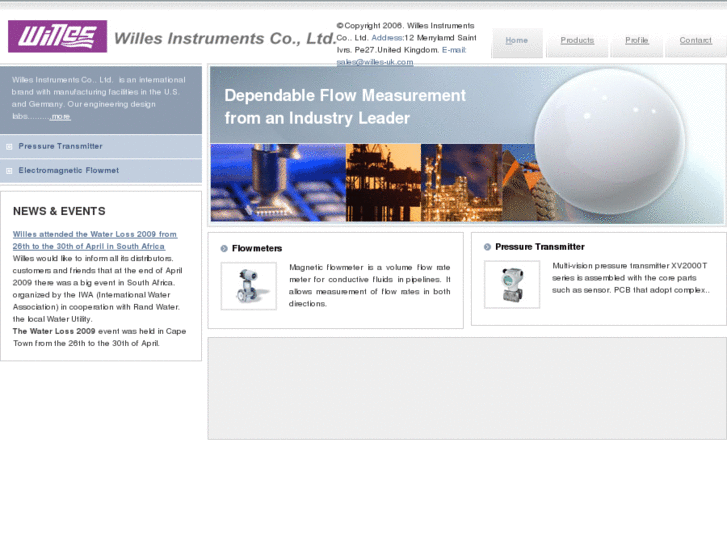The height and width of the screenshot is (545, 727).
Task: Open the Contact tab
Action: click(695, 40)
